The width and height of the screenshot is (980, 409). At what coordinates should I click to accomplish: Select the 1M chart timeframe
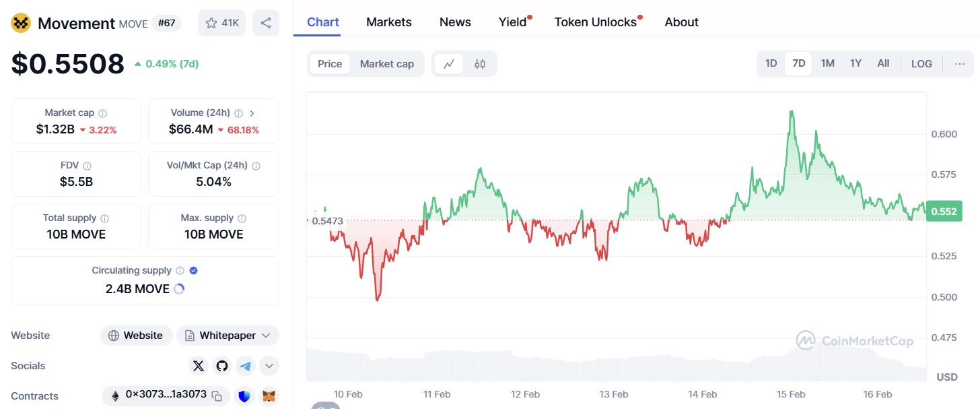[x=827, y=63]
